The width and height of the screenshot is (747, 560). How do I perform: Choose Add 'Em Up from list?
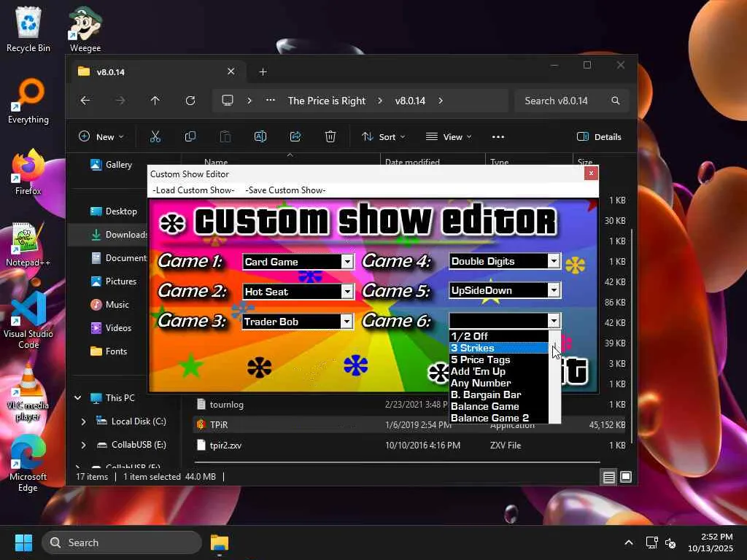click(499, 371)
